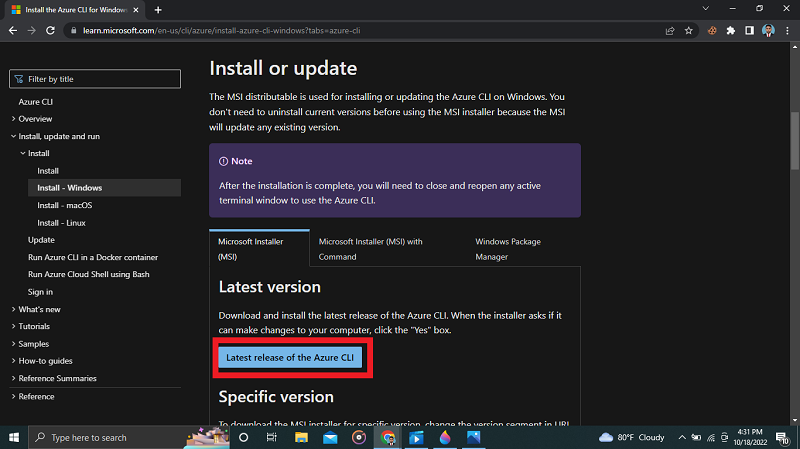Click the Install or update heading

tap(283, 68)
